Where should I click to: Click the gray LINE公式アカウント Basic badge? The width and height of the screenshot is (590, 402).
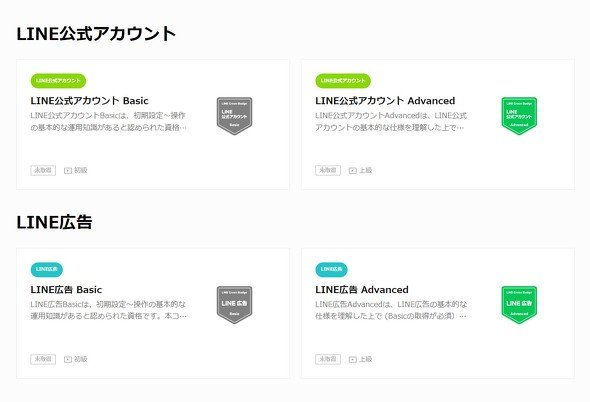(x=234, y=116)
